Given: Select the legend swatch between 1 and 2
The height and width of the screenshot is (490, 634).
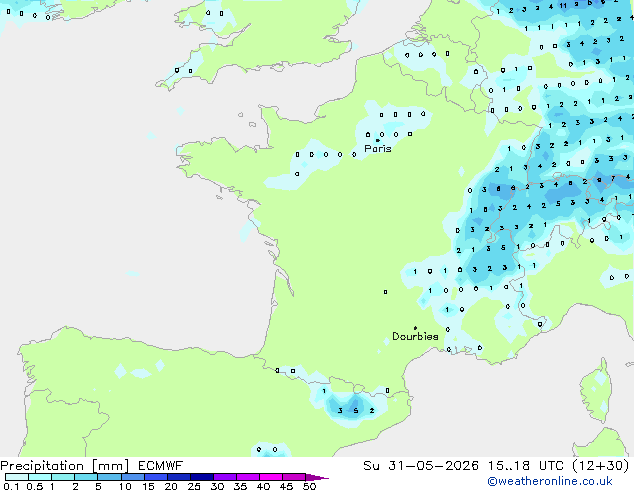Looking at the screenshot, I should (x=63, y=477).
